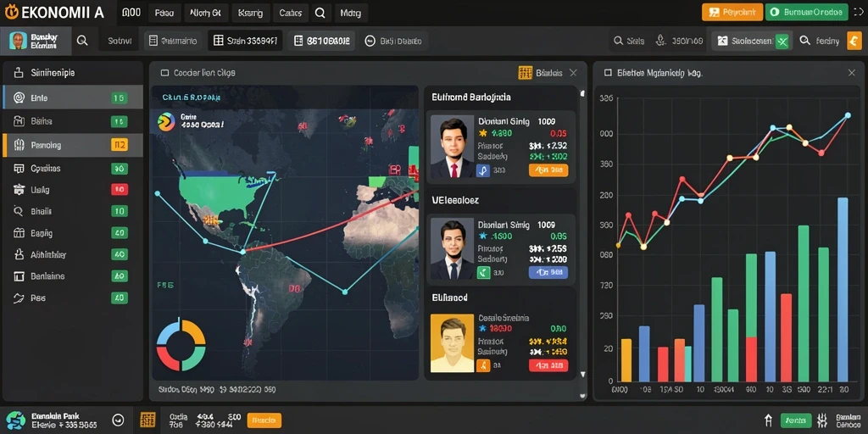The image size is (868, 434).
Task: Click the list panel's down scroll arrow
Action: pos(582,375)
